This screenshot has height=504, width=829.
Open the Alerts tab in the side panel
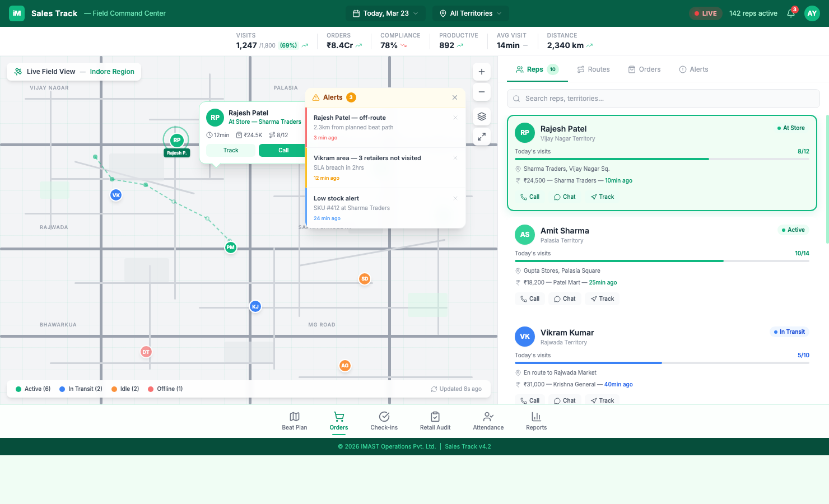693,69
